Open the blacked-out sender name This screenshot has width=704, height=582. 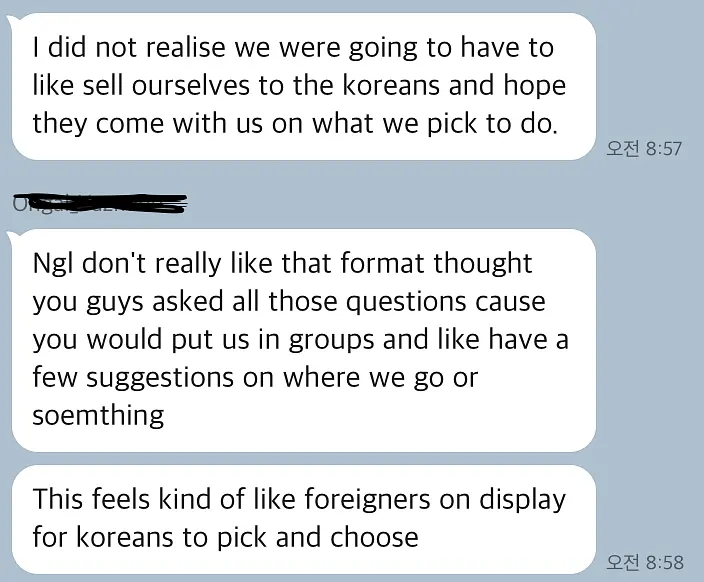pos(99,203)
